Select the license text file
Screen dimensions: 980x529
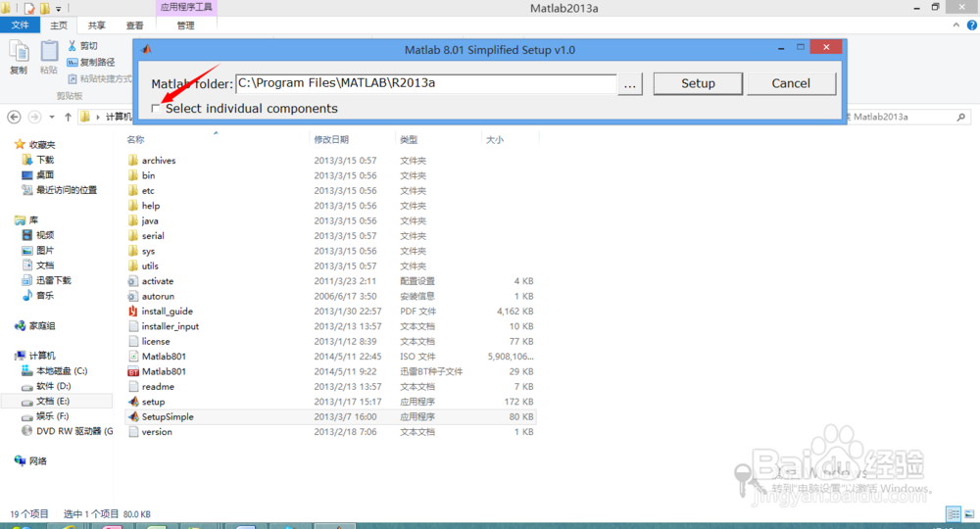(156, 342)
